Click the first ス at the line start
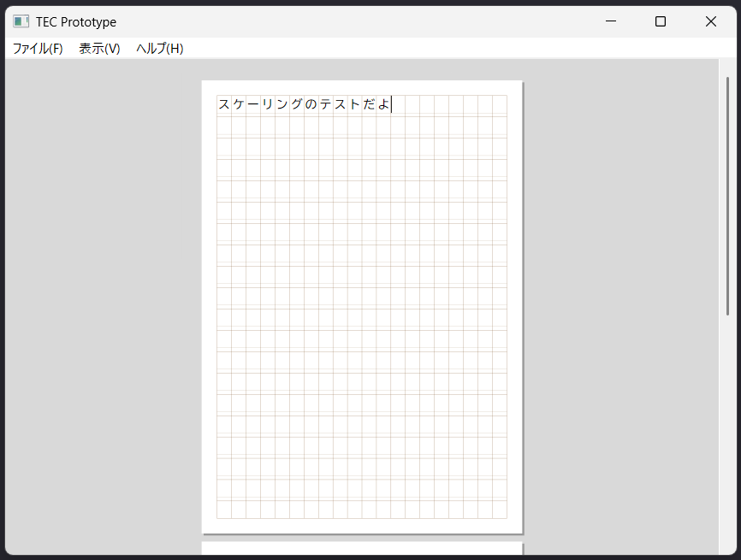This screenshot has height=560, width=741. (x=224, y=104)
